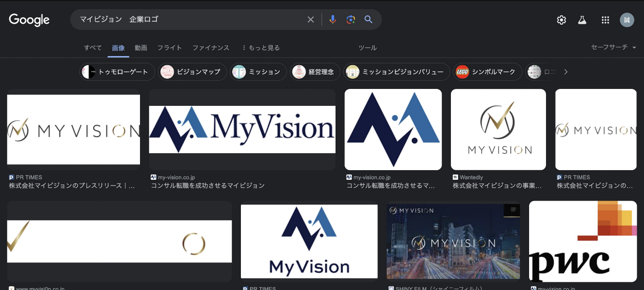This screenshot has height=290, width=644.
Task: Open the ツール options
Action: (367, 48)
